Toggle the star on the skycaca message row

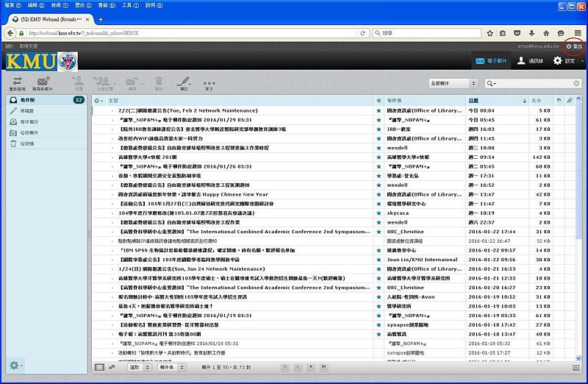pyautogui.click(x=379, y=213)
